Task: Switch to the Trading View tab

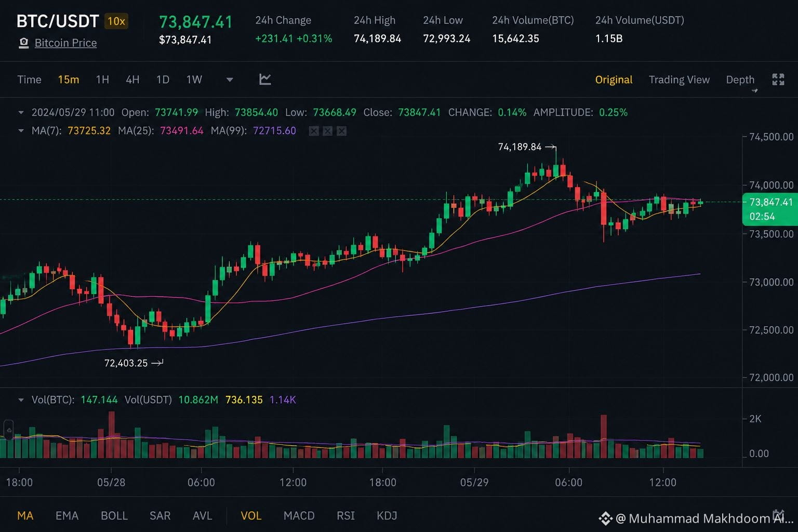Action: click(x=679, y=79)
